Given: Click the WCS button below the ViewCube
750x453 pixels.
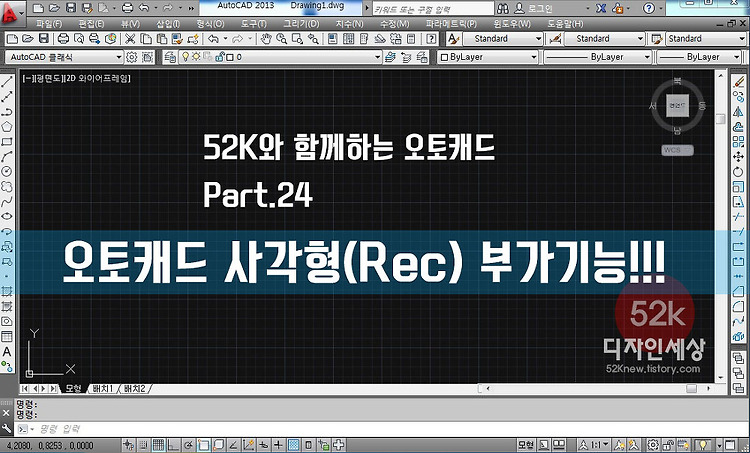Looking at the screenshot, I should tap(677, 150).
